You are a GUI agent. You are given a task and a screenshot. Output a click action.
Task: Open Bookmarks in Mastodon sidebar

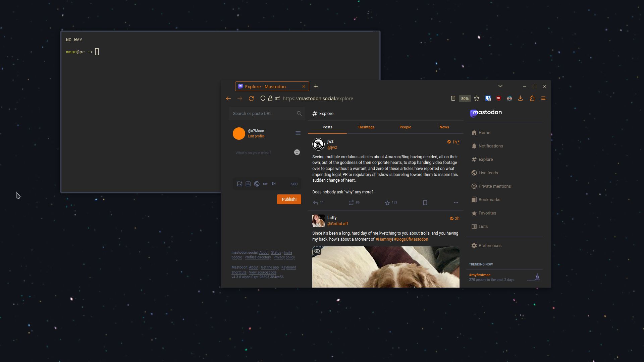(x=489, y=199)
